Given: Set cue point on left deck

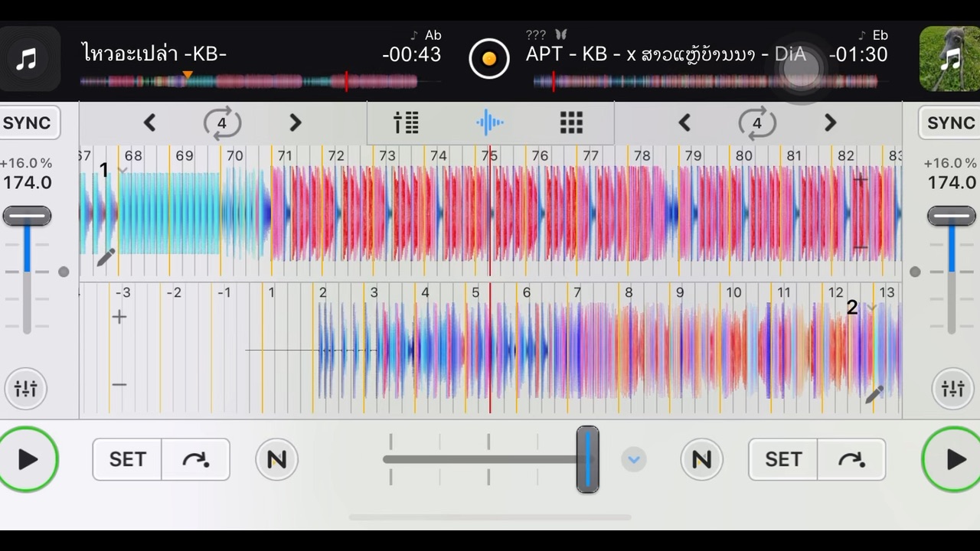Looking at the screenshot, I should pyautogui.click(x=127, y=459).
